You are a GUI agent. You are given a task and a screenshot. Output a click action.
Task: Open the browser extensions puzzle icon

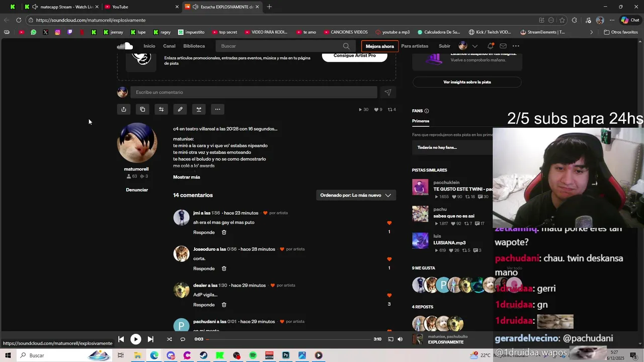(575, 20)
